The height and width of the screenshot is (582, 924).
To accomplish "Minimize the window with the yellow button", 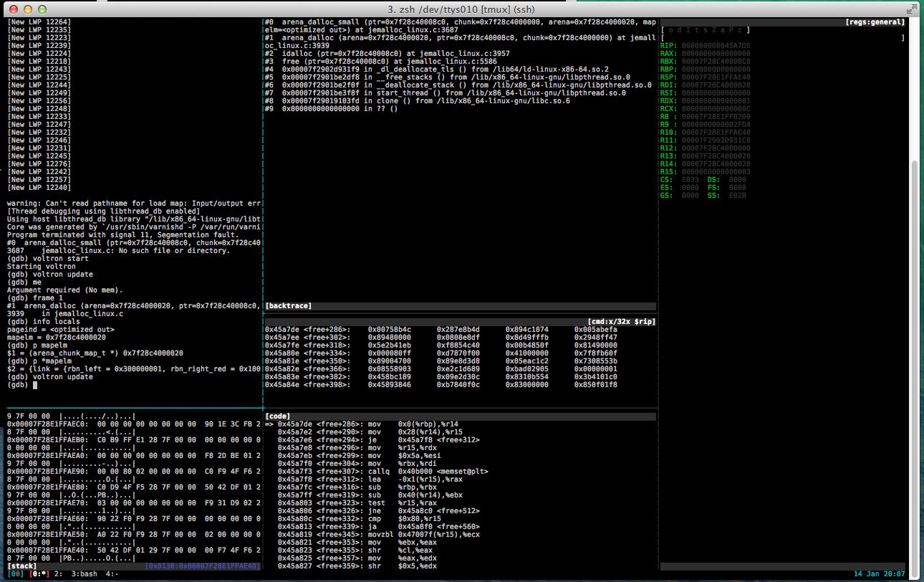I will click(x=29, y=9).
